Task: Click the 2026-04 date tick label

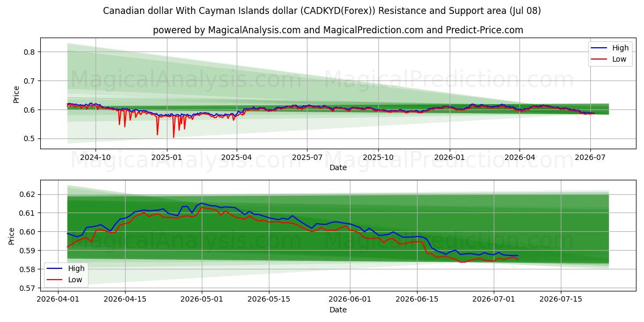Action: pyautogui.click(x=519, y=157)
